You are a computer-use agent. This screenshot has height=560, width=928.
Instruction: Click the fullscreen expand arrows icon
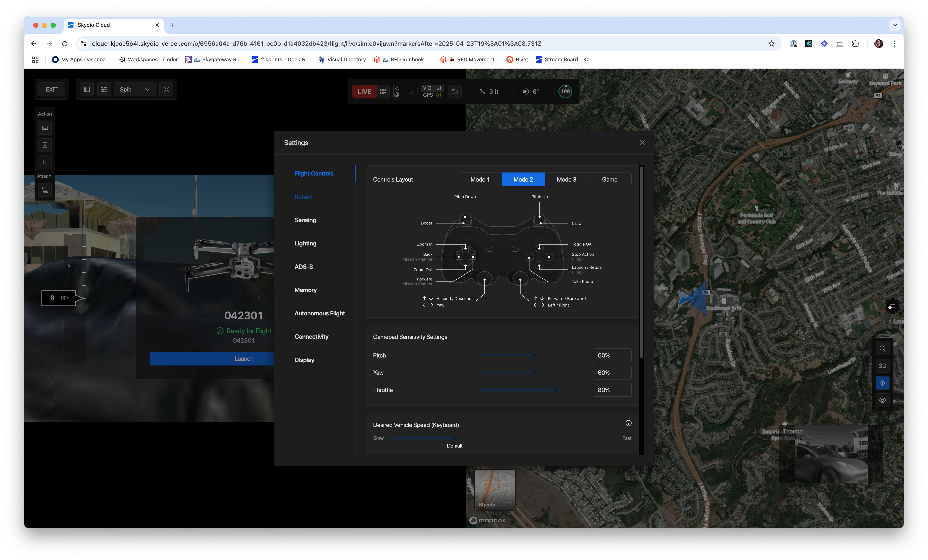click(x=166, y=90)
